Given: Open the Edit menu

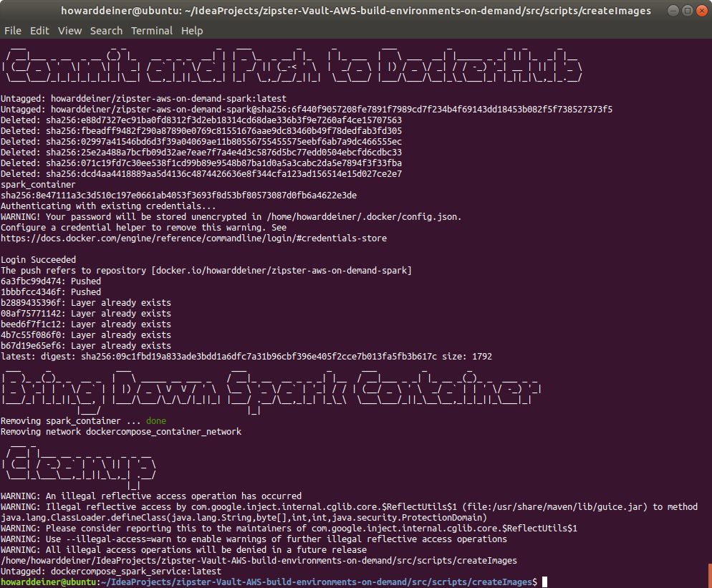Looking at the screenshot, I should (39, 31).
